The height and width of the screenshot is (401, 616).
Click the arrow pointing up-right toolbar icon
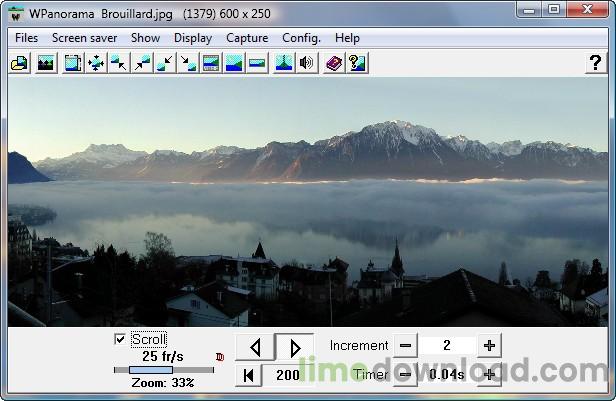tap(142, 63)
